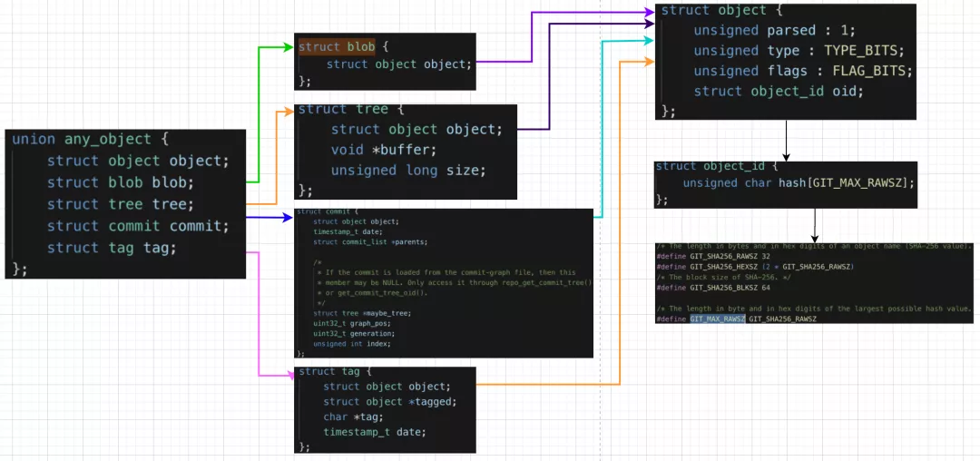Click 'unsigned flags : FLAG_BITS;' line
The height and width of the screenshot is (461, 980).
tap(802, 71)
